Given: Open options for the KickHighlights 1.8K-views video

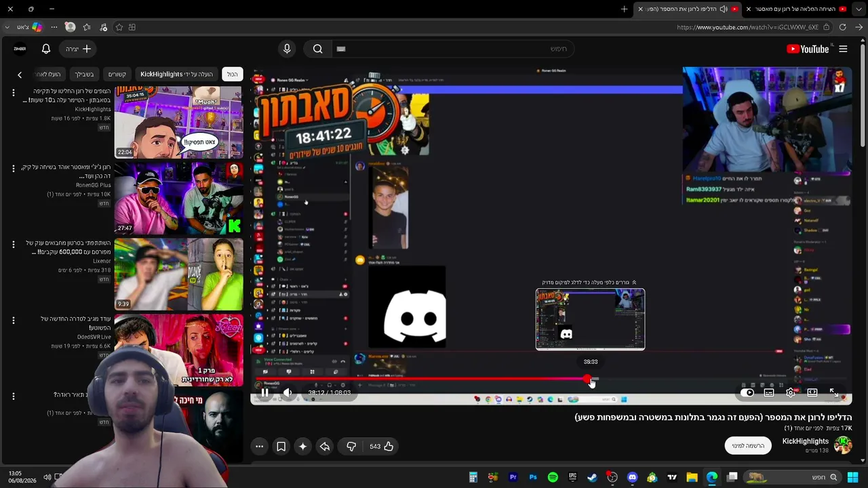Looking at the screenshot, I should point(13,92).
